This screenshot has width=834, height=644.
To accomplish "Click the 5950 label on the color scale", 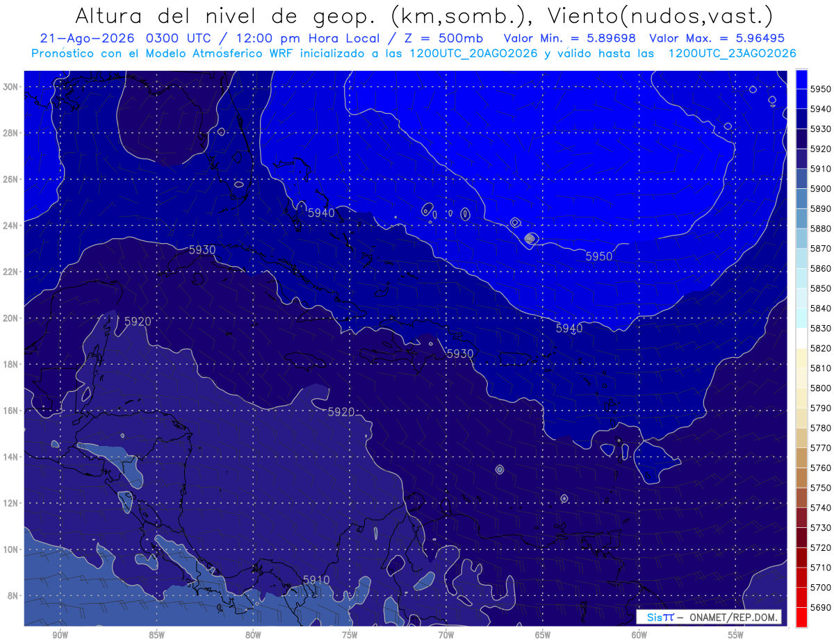I will (821, 89).
